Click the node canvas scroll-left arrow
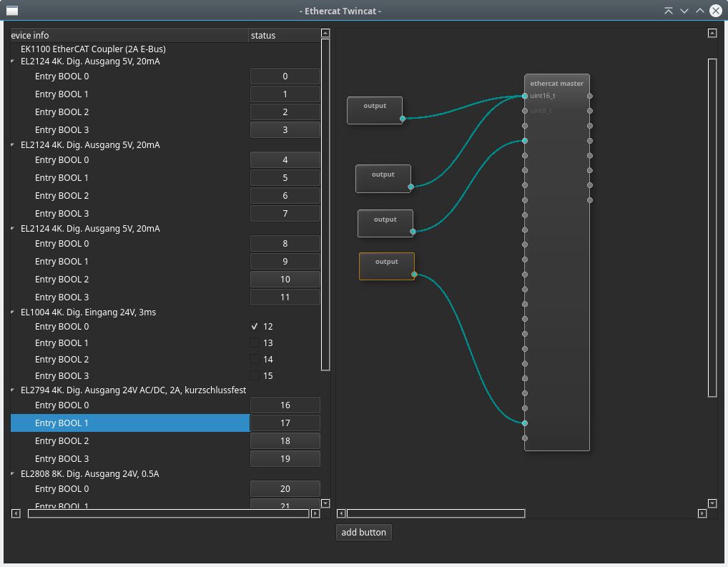Screen dimensions: 728x567 click(341, 513)
